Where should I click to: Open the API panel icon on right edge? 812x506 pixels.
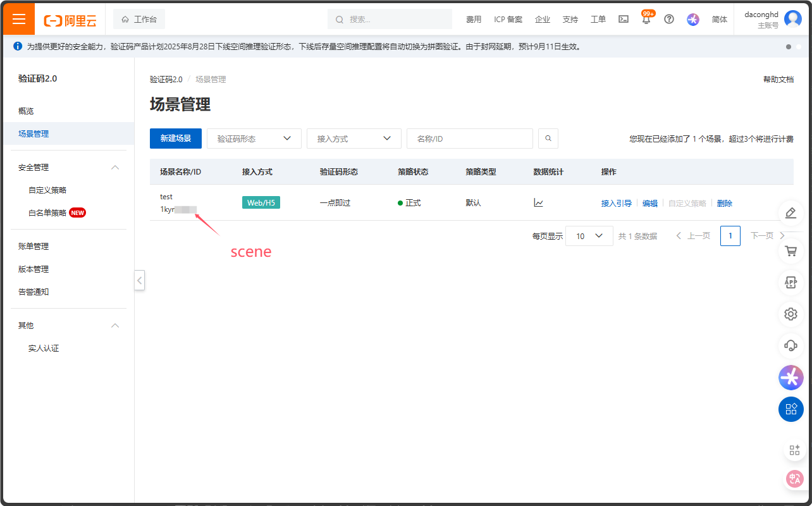click(790, 282)
